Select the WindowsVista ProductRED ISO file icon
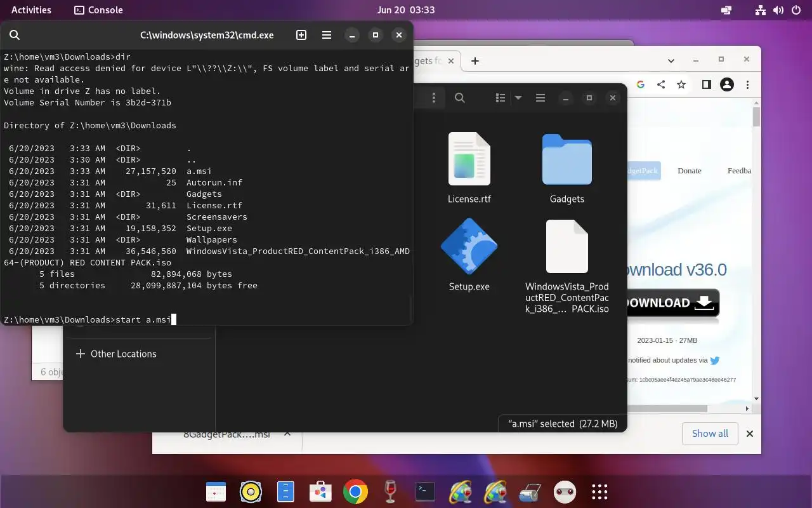 coord(567,246)
